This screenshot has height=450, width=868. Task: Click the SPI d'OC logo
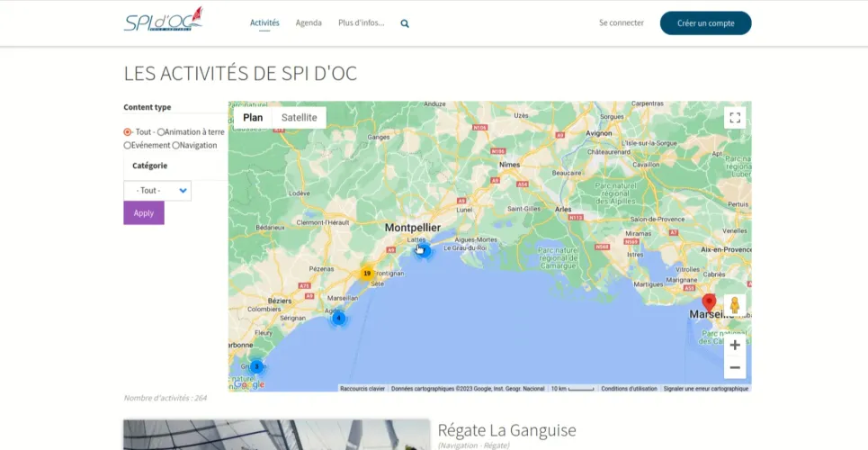coord(164,20)
